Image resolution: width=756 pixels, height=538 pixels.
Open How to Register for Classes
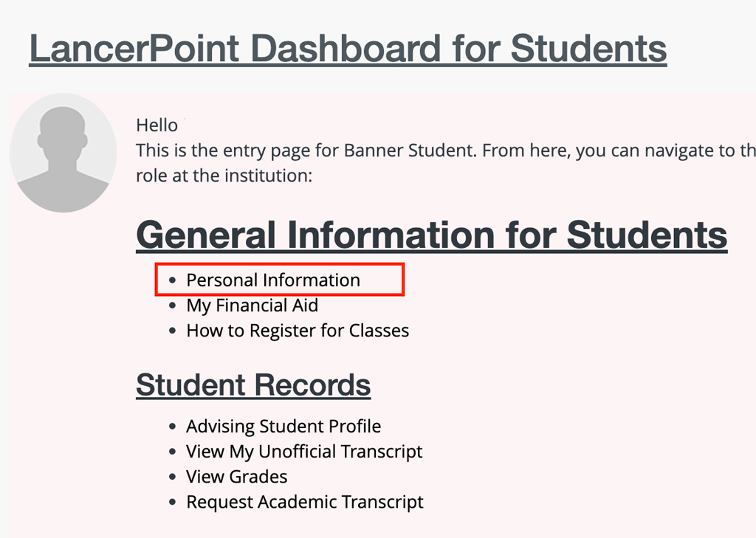coord(298,331)
